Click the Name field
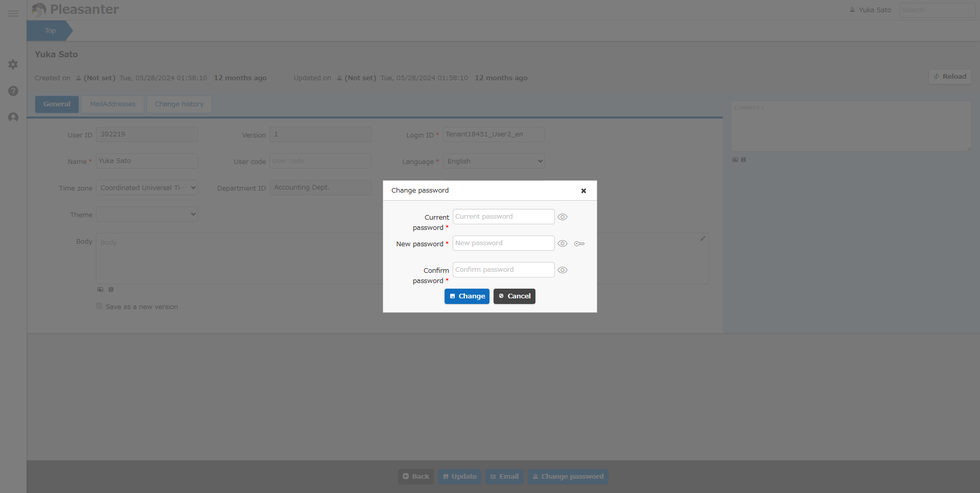The image size is (980, 493). coord(147,161)
